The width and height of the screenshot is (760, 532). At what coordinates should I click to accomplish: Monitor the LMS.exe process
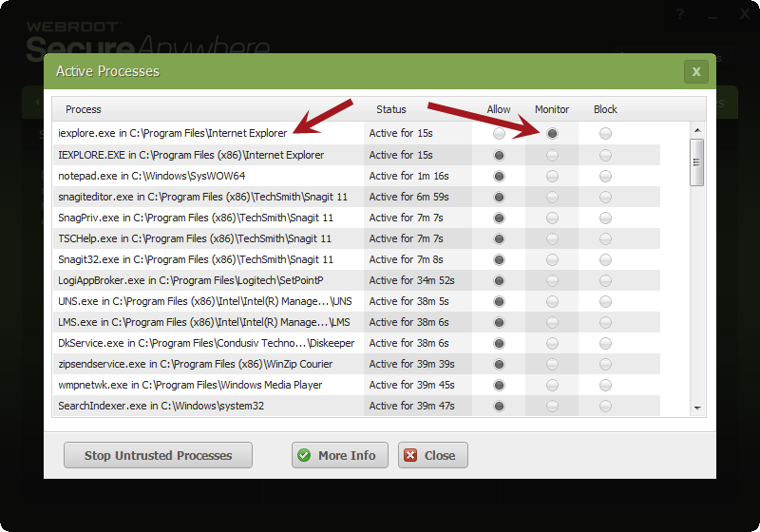coord(552,322)
